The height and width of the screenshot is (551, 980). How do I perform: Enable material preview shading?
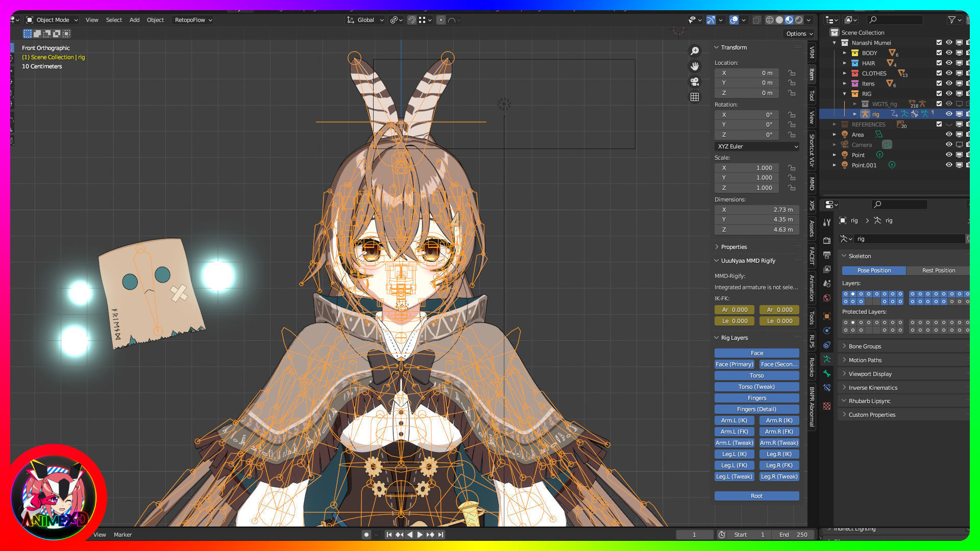tap(789, 20)
